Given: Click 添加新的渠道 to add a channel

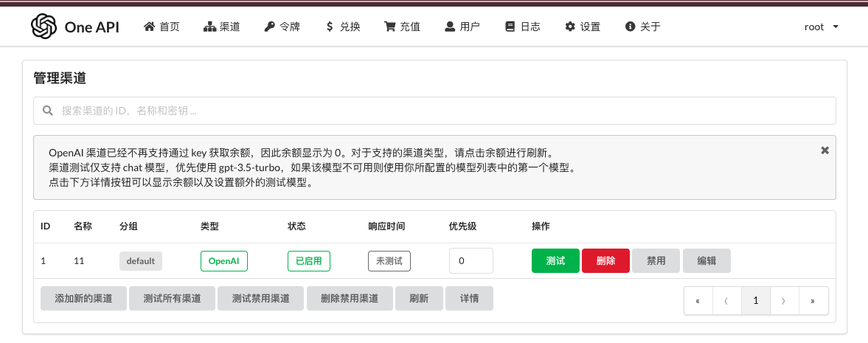Looking at the screenshot, I should 83,299.
